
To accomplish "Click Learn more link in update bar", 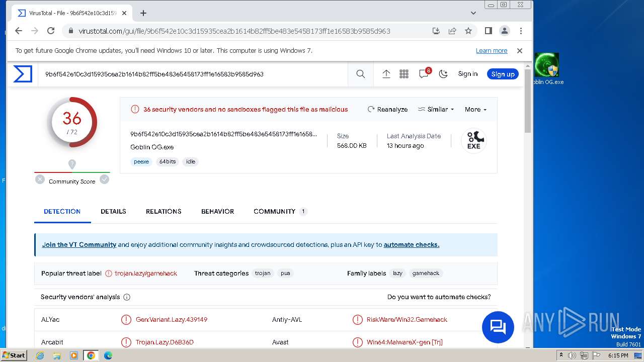I will 492,51.
